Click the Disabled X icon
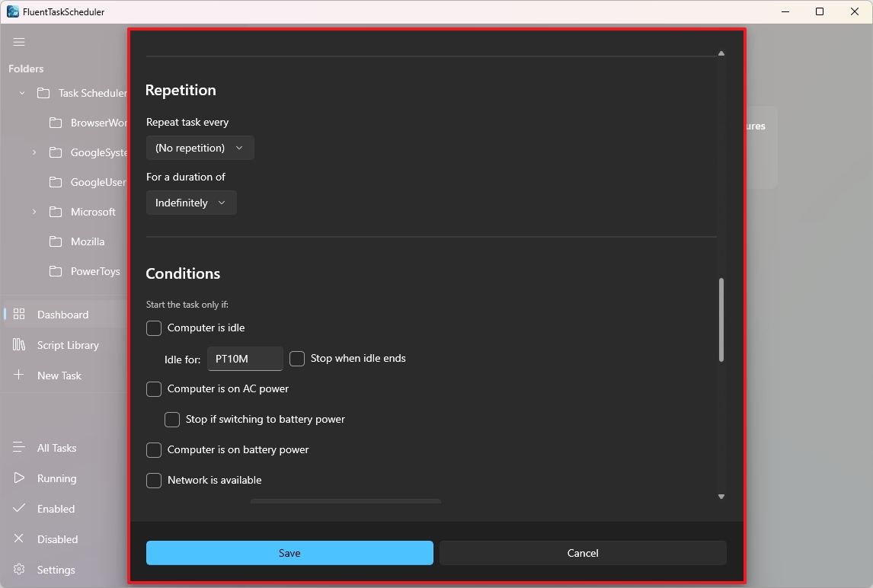The width and height of the screenshot is (873, 588). [x=19, y=539]
